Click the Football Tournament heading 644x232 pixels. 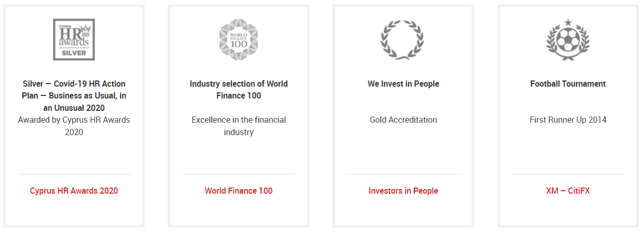coord(568,84)
